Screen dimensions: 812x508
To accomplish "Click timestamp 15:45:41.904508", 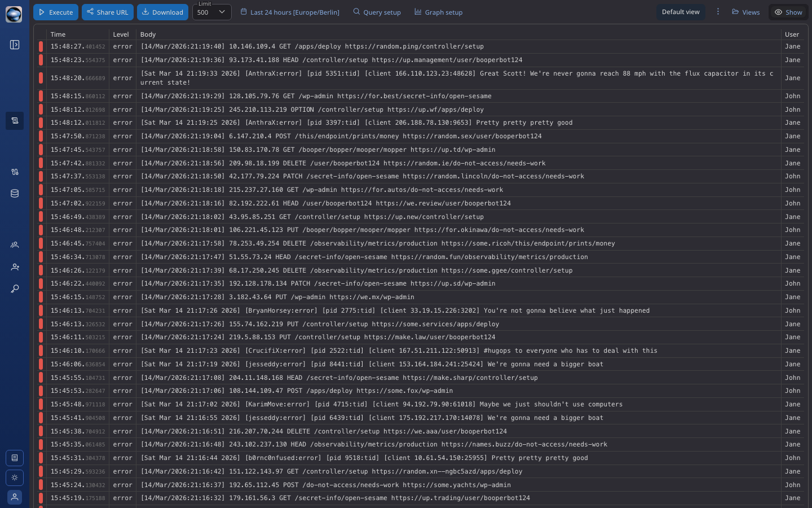I will click(x=78, y=418).
